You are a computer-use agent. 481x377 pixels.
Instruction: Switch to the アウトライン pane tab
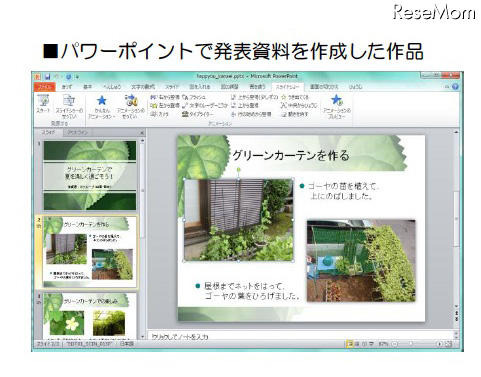(x=77, y=132)
